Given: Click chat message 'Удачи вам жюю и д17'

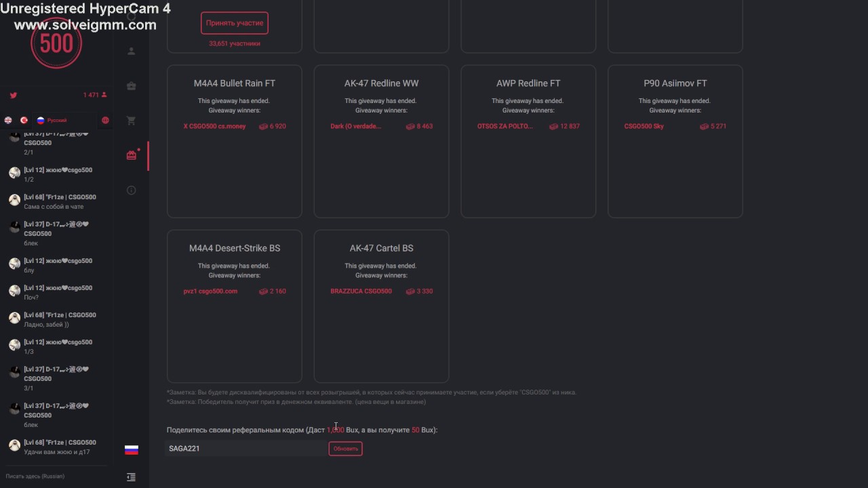Looking at the screenshot, I should pos(57,452).
